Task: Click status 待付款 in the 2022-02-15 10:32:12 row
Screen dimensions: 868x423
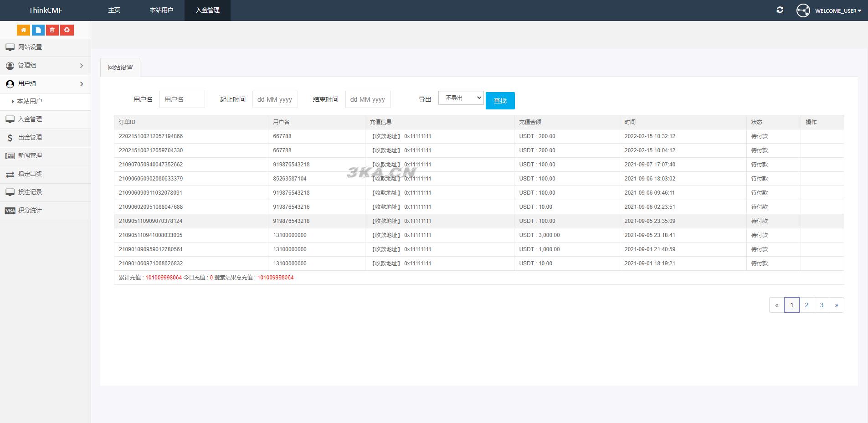Action: pos(760,136)
